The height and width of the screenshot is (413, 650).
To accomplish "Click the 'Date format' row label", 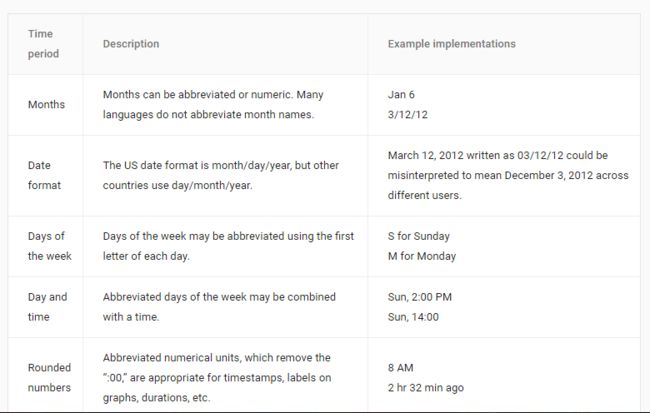I will tap(44, 175).
